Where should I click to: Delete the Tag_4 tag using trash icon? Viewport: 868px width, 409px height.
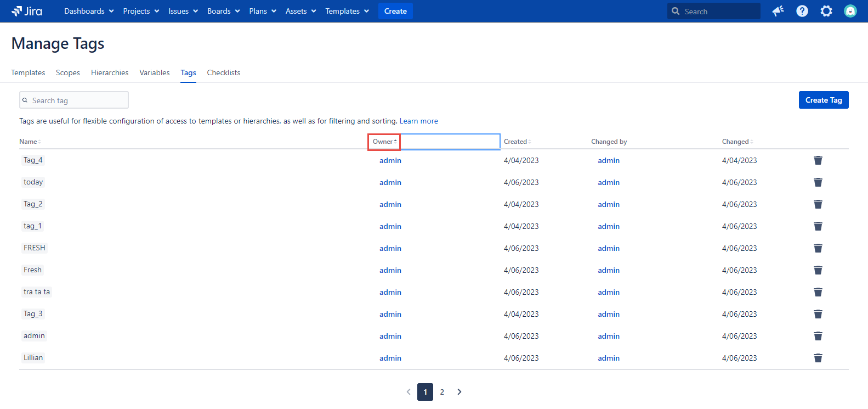point(818,160)
